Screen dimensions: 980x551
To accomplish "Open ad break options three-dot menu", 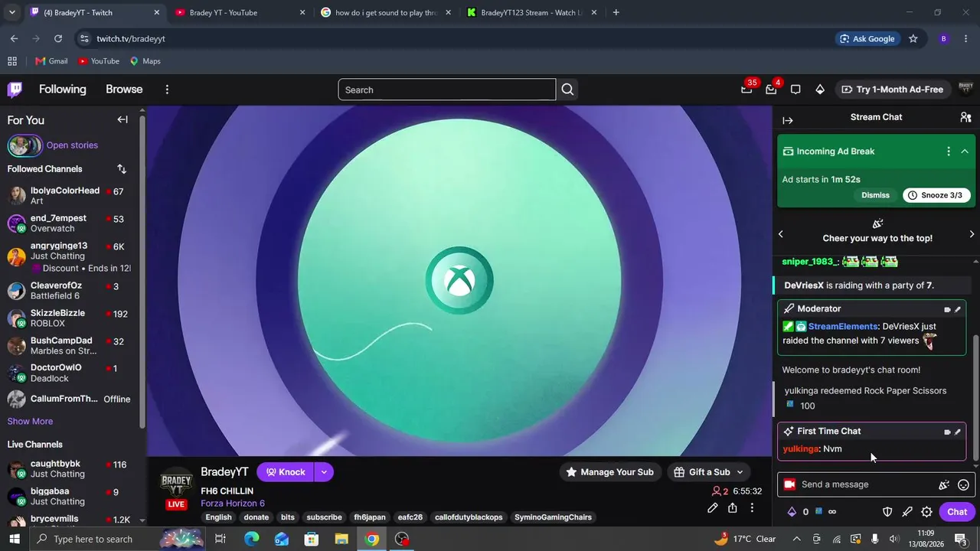I will pyautogui.click(x=949, y=152).
